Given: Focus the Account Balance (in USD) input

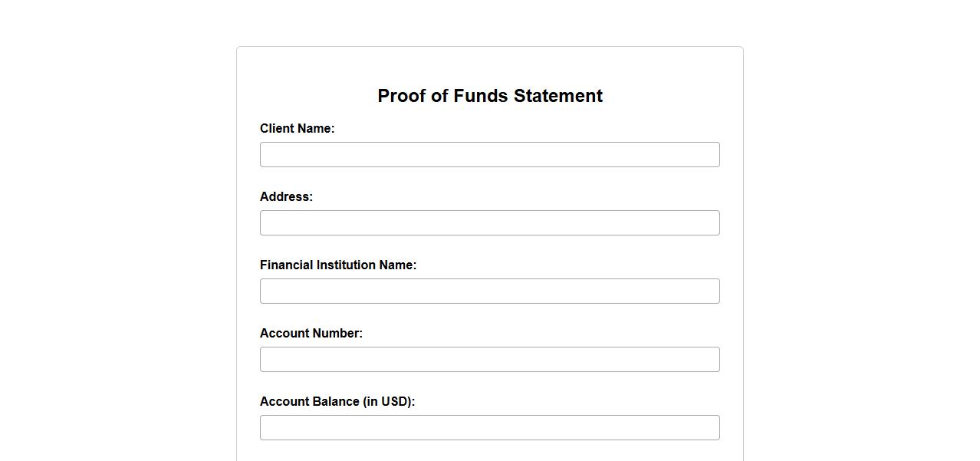Looking at the screenshot, I should point(489,427).
